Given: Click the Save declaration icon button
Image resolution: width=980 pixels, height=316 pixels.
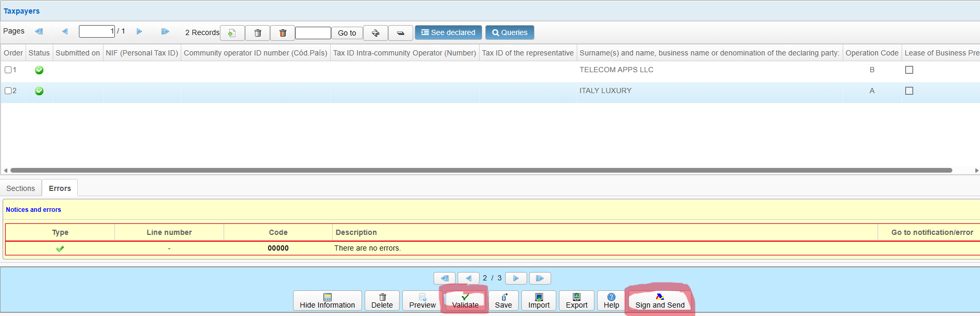Looking at the screenshot, I should (x=503, y=301).
